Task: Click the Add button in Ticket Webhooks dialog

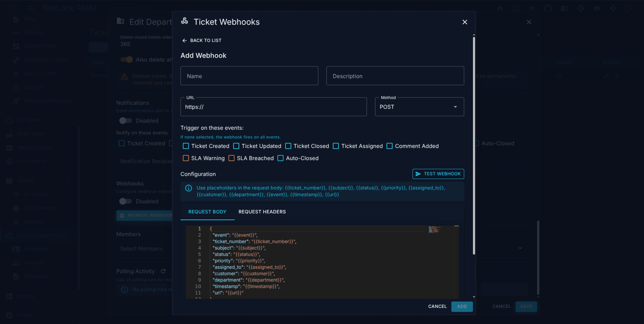Action: [x=462, y=306]
